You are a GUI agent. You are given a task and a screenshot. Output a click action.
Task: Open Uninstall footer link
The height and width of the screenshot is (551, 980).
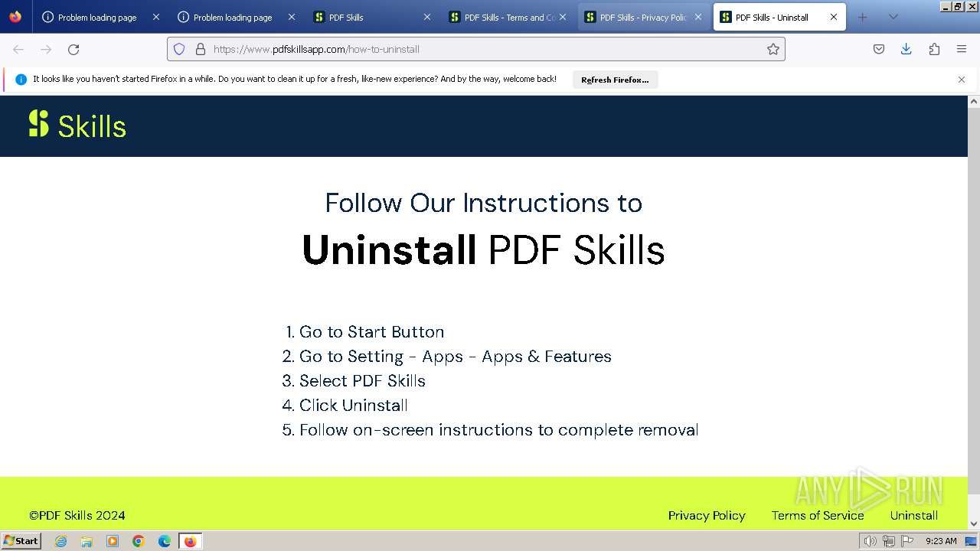coord(913,515)
